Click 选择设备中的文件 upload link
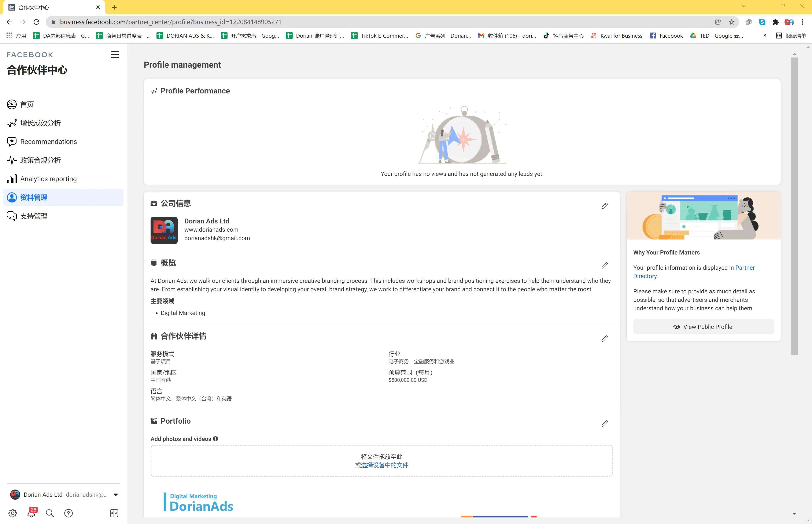The height and width of the screenshot is (524, 812). (385, 465)
